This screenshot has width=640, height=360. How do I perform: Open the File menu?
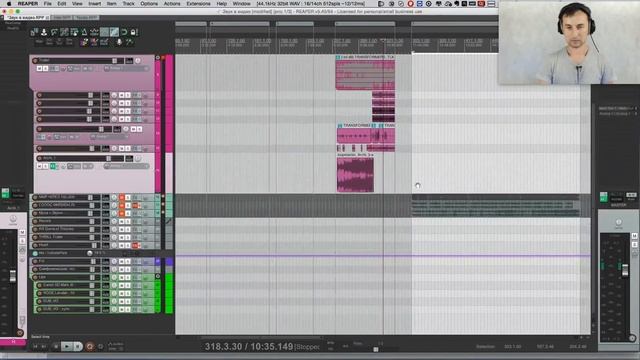48,4
